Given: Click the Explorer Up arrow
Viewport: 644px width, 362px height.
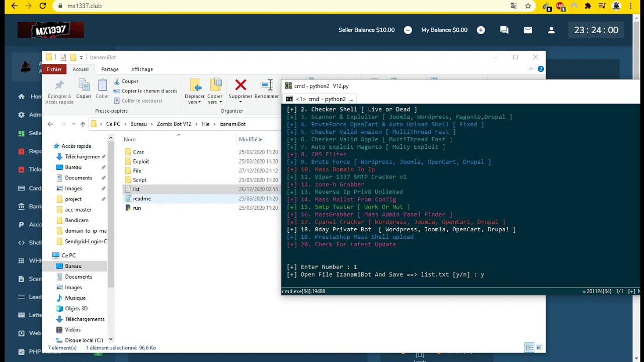Looking at the screenshot, I should pos(83,124).
